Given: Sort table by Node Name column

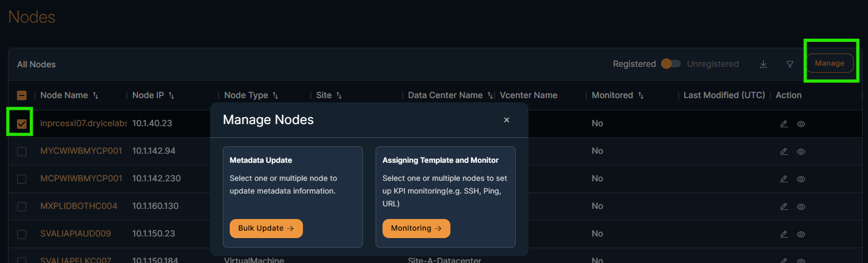Looking at the screenshot, I should (96, 95).
